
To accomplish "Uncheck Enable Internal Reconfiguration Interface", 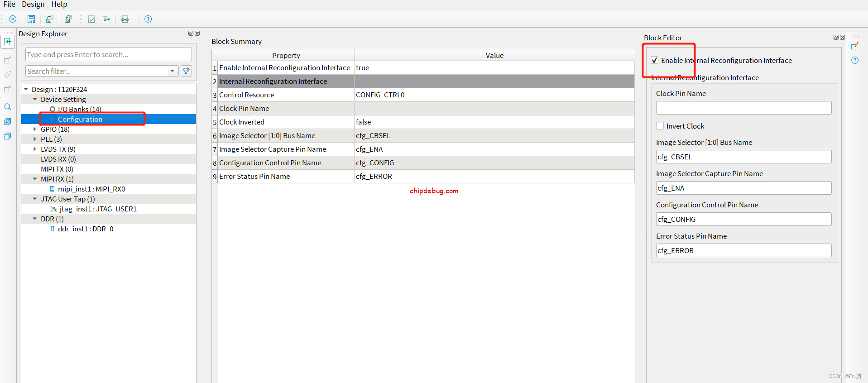I will (655, 60).
